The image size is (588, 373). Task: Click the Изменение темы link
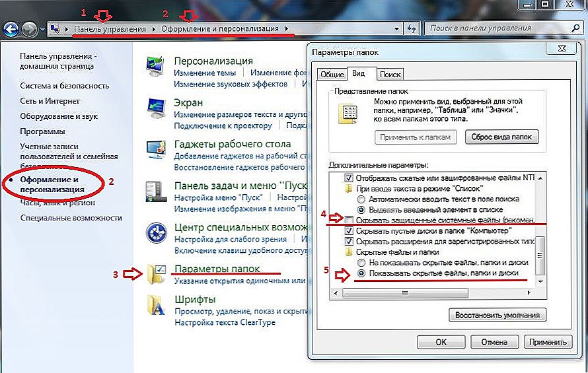tap(205, 73)
